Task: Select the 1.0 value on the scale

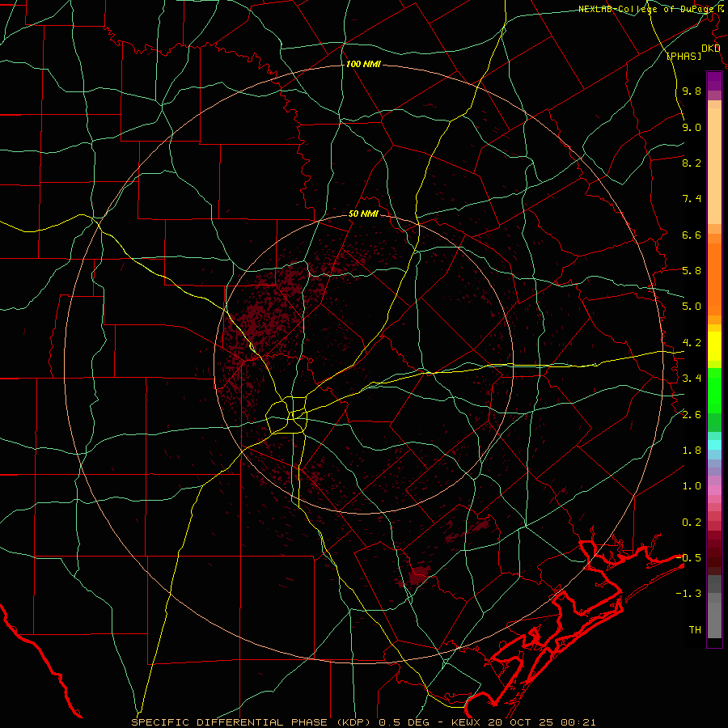Action: point(692,486)
